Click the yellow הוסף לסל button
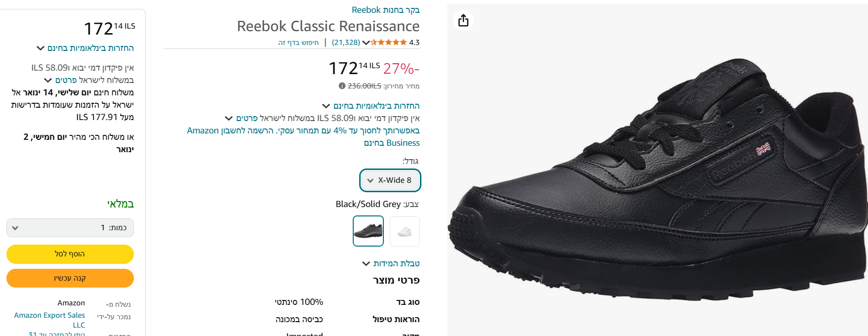 click(x=70, y=254)
